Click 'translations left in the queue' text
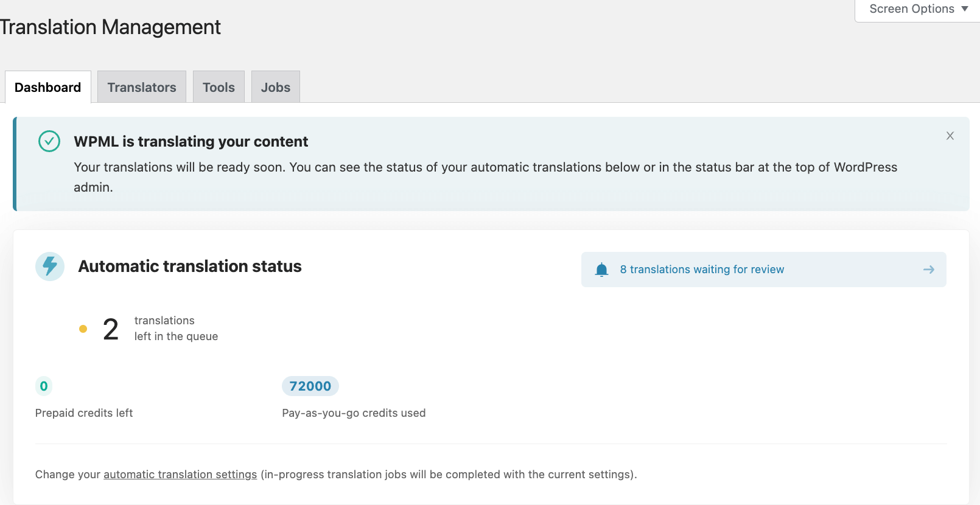Viewport: 980px width, 505px height. (x=176, y=329)
